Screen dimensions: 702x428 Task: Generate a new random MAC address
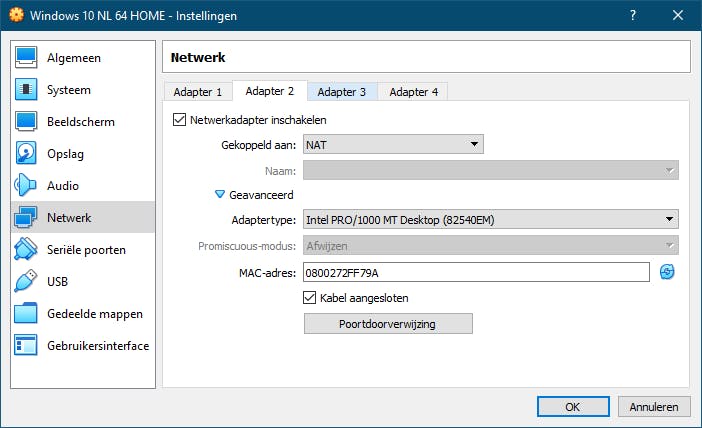668,272
